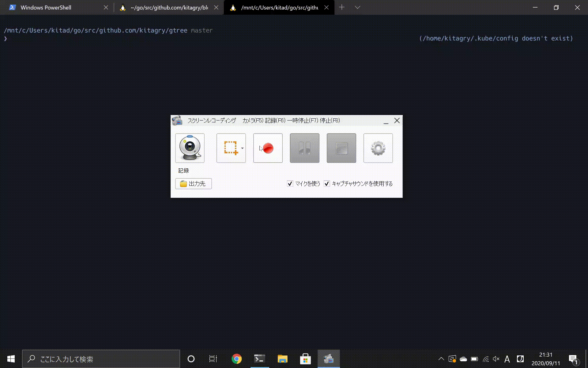Select the /mnt/c/Users/kitad/go/src/githu tab

(280, 8)
